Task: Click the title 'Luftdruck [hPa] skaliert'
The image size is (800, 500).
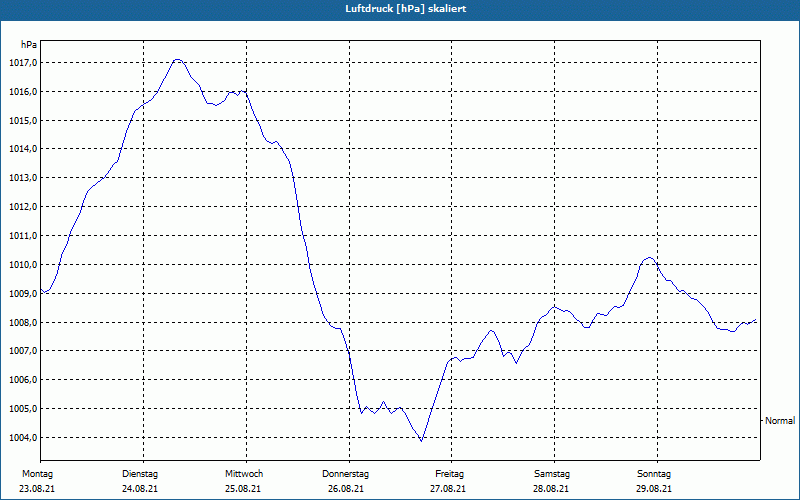Action: tap(406, 9)
